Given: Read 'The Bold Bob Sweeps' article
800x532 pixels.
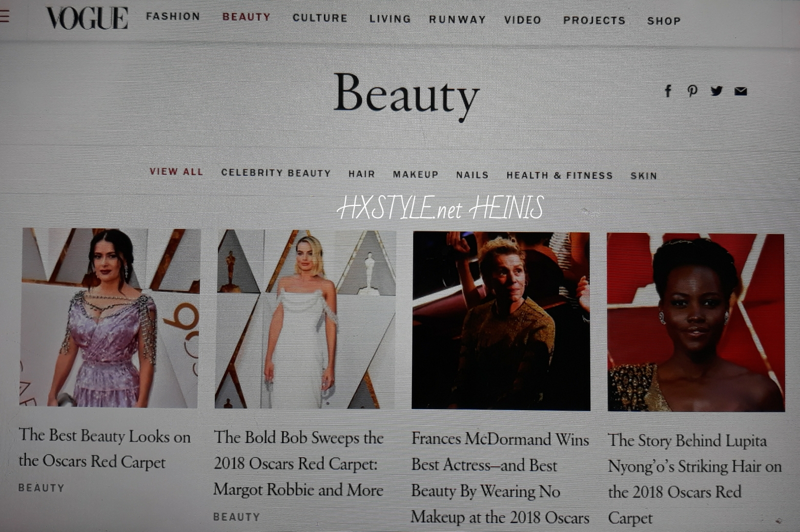Looking at the screenshot, I should click(299, 463).
